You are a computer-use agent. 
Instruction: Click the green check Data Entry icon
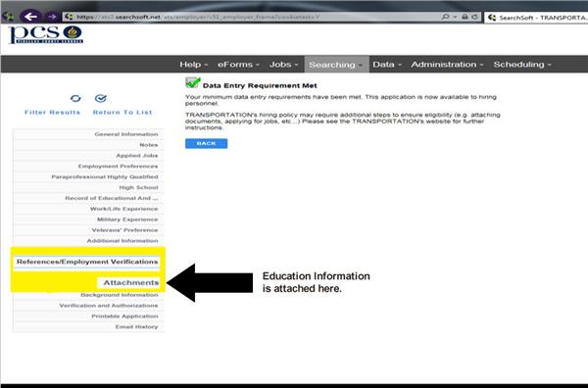point(193,82)
